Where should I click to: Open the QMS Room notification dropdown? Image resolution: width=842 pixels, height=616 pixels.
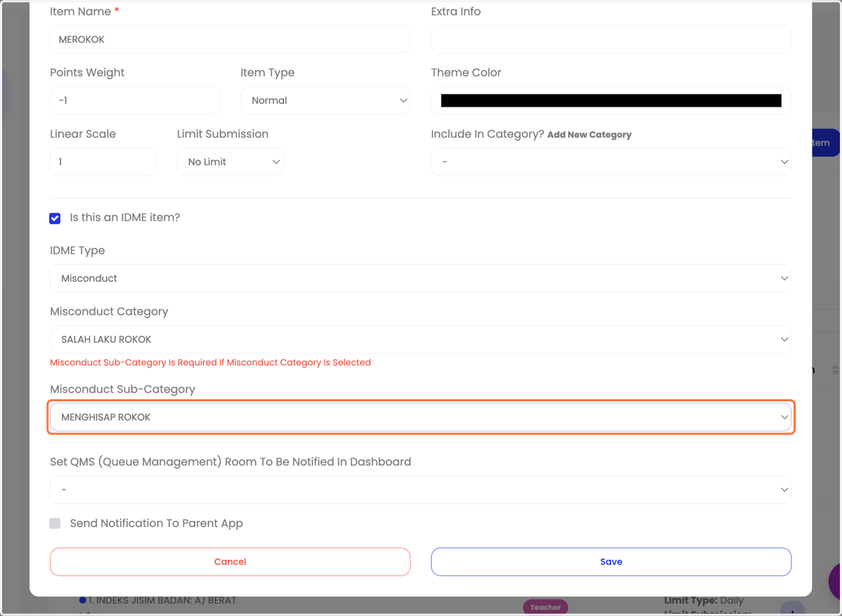click(x=420, y=490)
